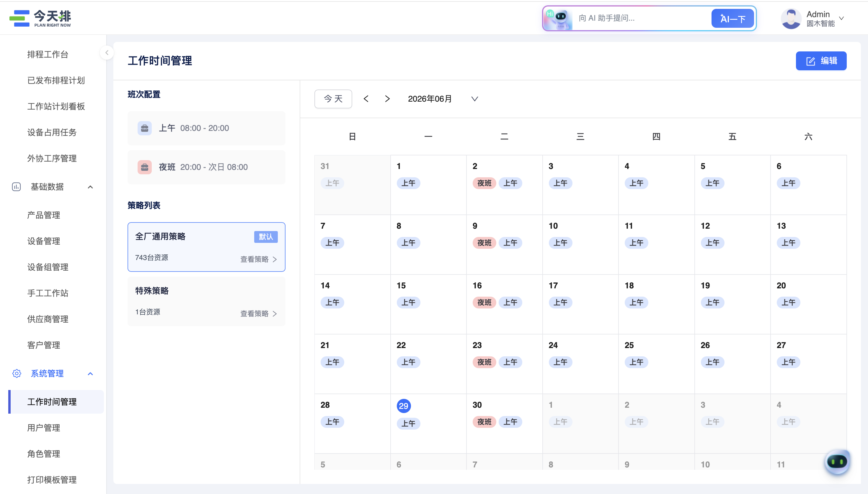Click the AI一下 button

(732, 18)
